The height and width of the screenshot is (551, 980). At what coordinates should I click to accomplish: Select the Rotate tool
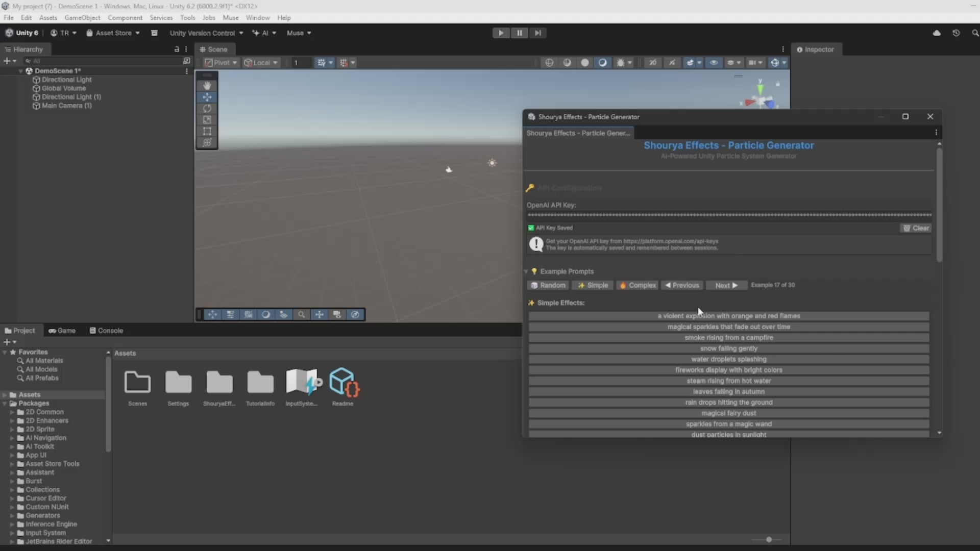point(207,109)
